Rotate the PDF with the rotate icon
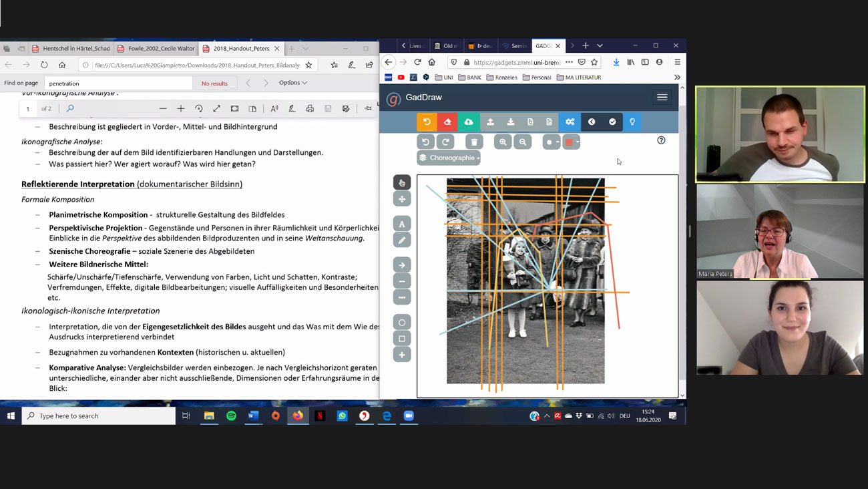The image size is (868, 489). (x=198, y=108)
